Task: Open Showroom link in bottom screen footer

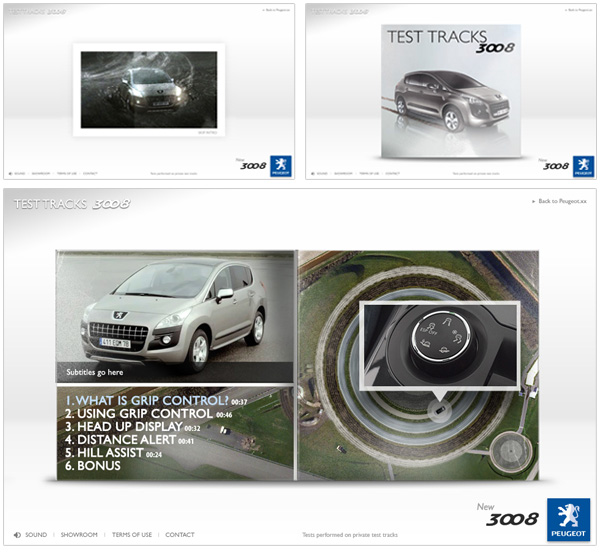Action: coord(79,534)
